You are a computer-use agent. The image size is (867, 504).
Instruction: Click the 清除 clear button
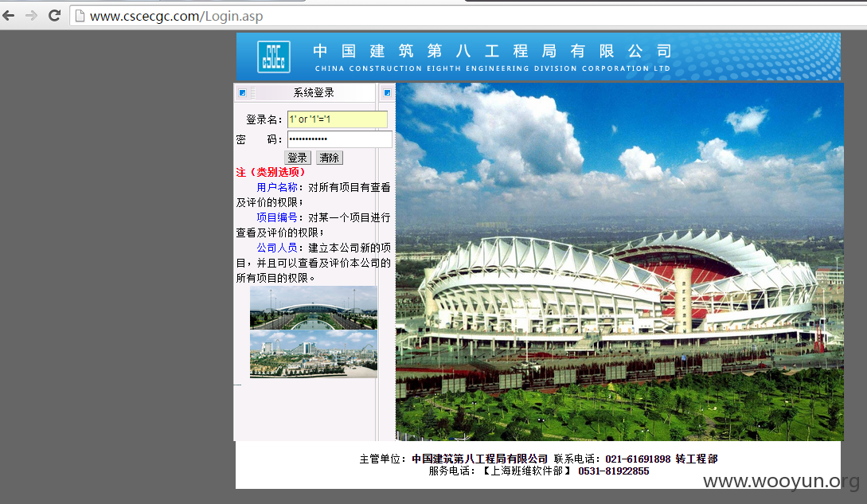pyautogui.click(x=330, y=158)
